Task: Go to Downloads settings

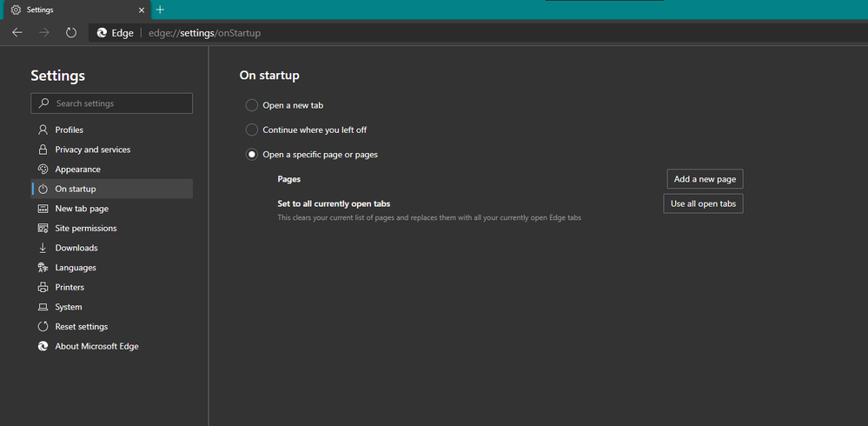Action: pyautogui.click(x=112, y=248)
